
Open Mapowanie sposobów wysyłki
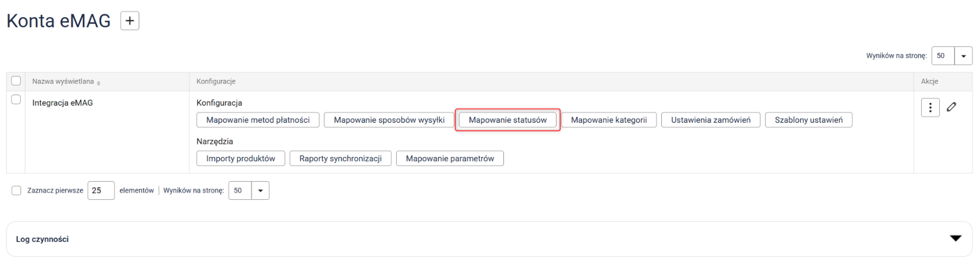click(x=389, y=120)
